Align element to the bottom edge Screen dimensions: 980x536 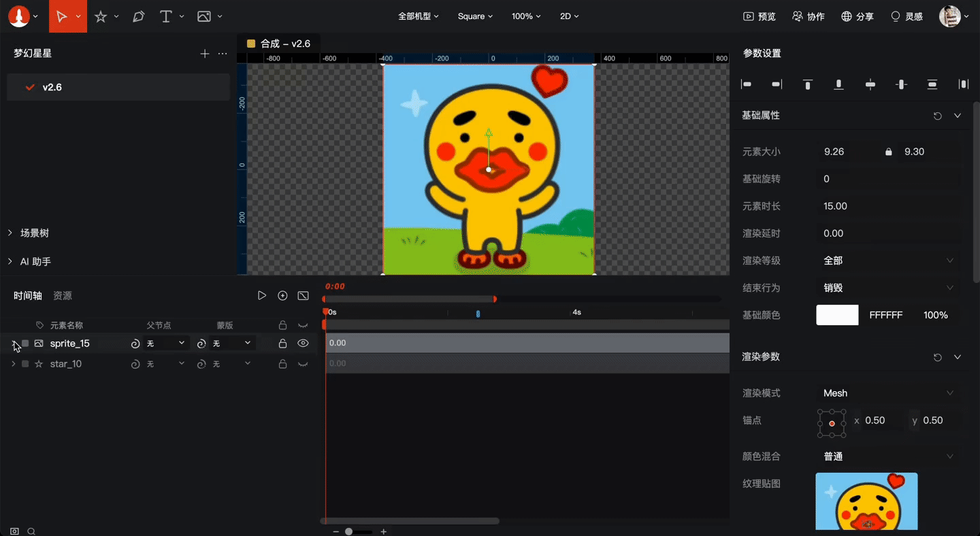pyautogui.click(x=839, y=84)
